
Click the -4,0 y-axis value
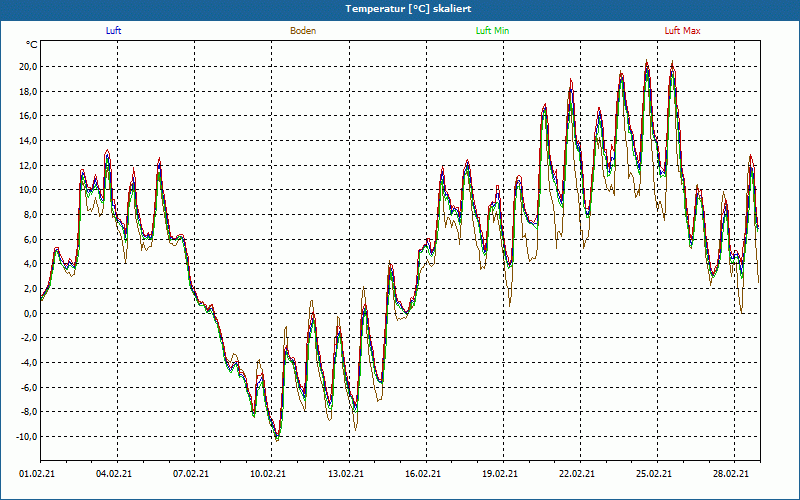click(x=28, y=363)
